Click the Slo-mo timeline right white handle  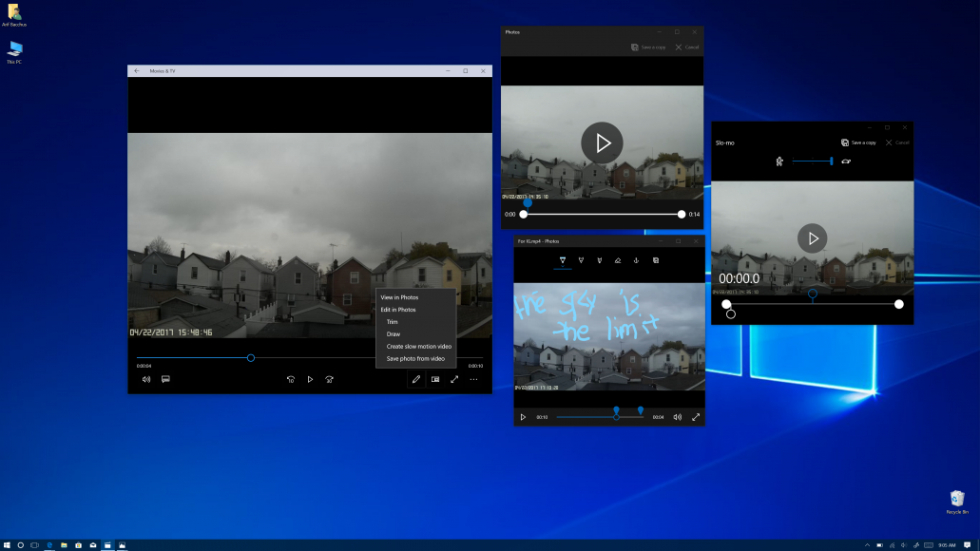pos(899,304)
